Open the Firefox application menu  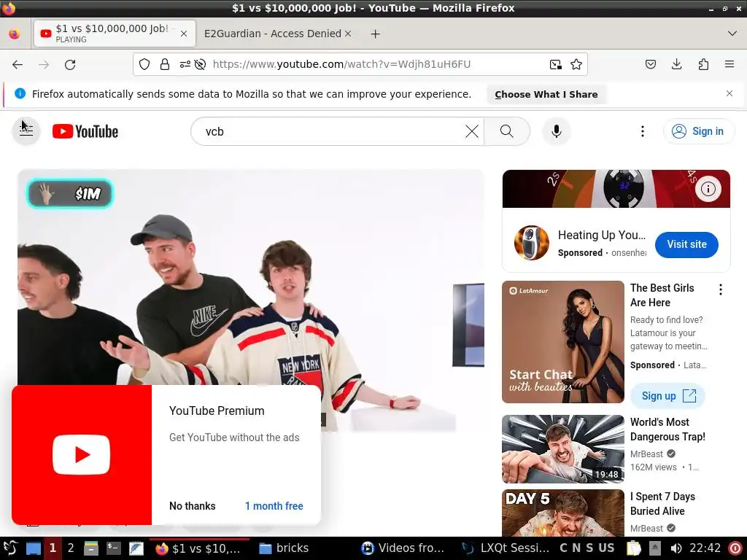point(729,64)
